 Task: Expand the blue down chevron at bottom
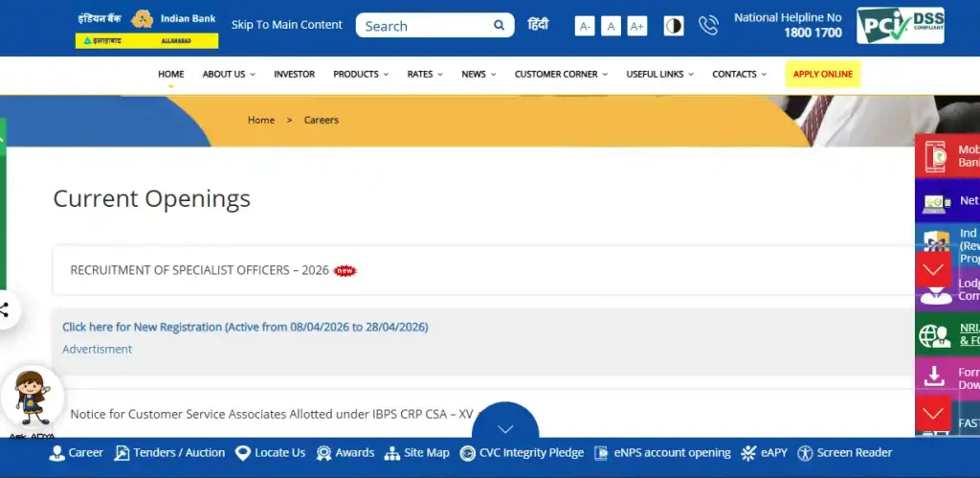click(505, 428)
